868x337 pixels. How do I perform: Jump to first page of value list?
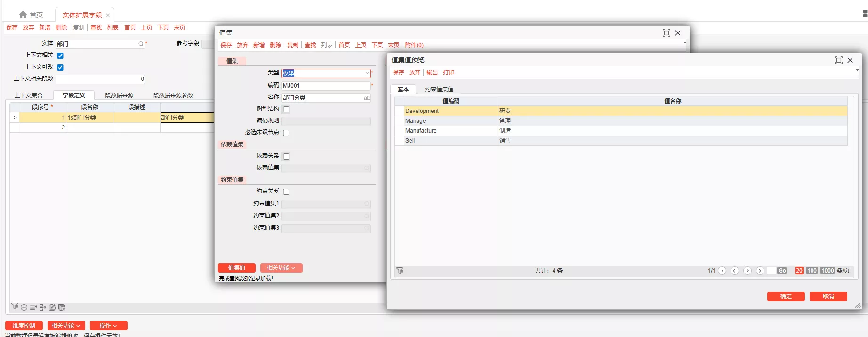pyautogui.click(x=722, y=271)
